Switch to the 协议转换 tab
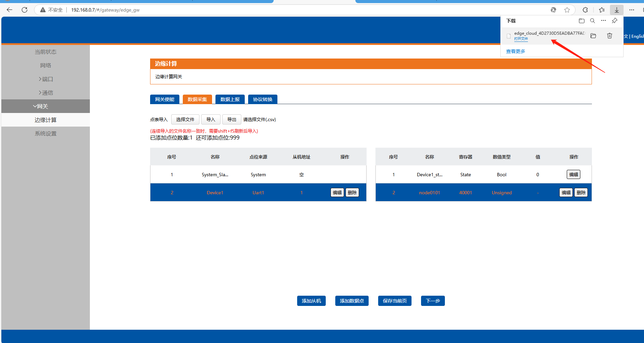 point(262,99)
